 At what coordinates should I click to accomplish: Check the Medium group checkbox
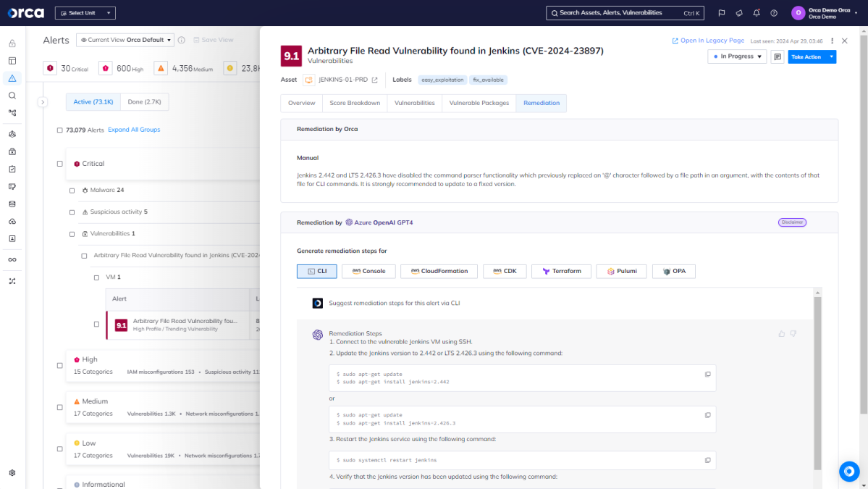[x=60, y=408]
